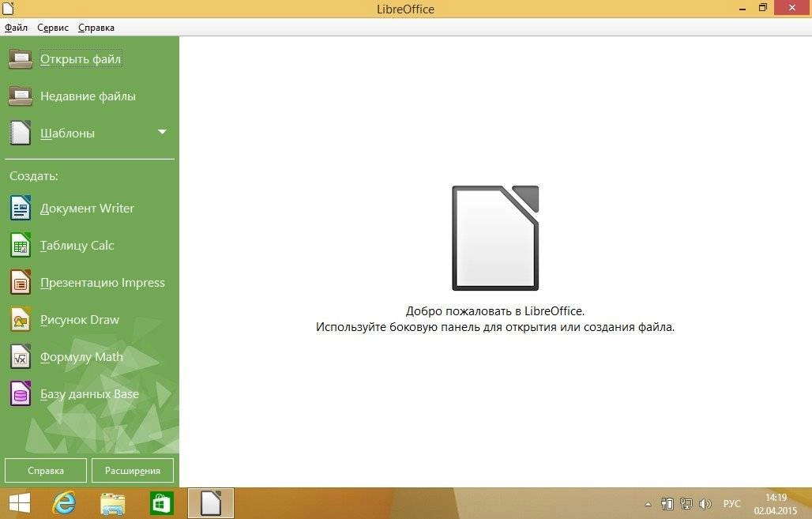Create Таблицу Calc

coord(77,246)
